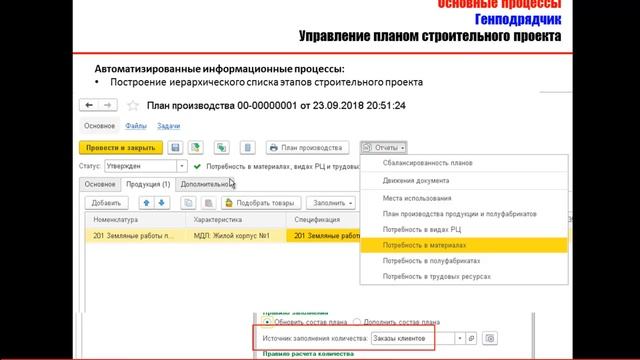The height and width of the screenshot is (360, 640).
Task: Click the Статус field showing Утвержден
Action: click(141, 166)
